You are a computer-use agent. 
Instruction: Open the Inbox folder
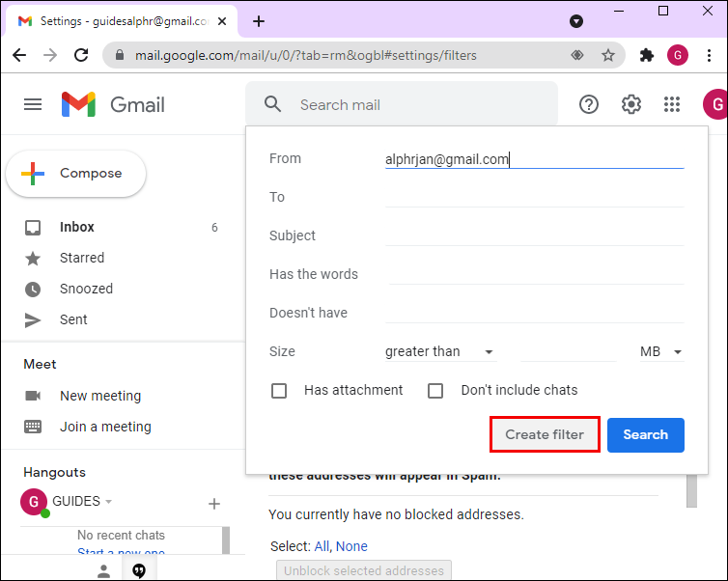(77, 228)
